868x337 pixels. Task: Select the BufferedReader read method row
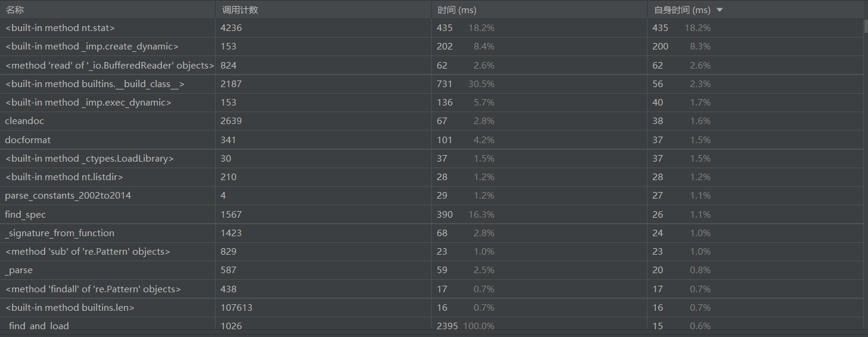click(x=109, y=66)
